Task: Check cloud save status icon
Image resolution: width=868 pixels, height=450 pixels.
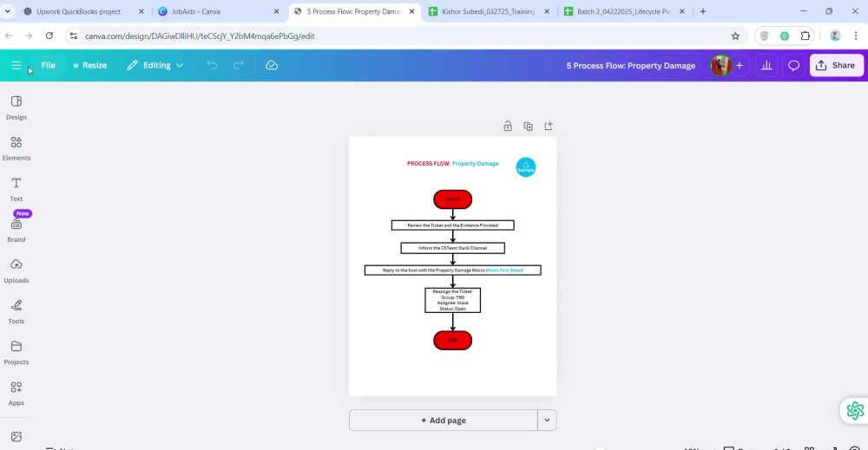Action: pyautogui.click(x=271, y=65)
